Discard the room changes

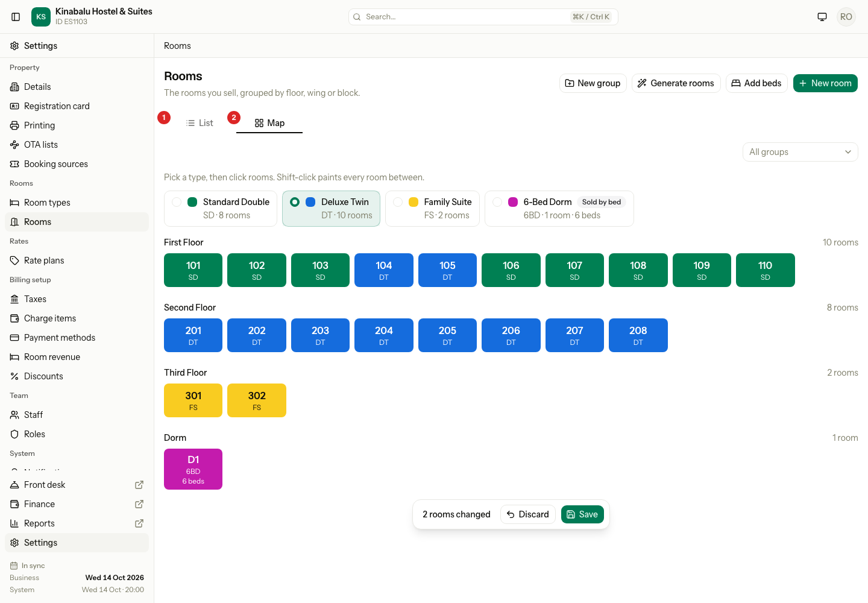[x=528, y=514]
